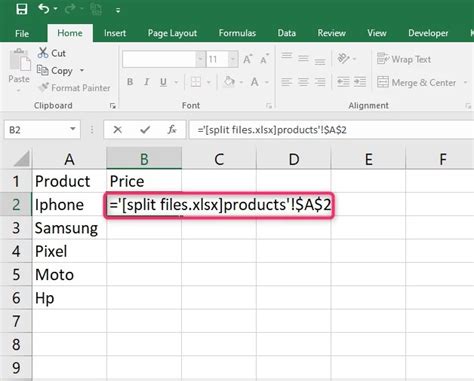Select the Format Painter brush
Viewport: 474px width, 381px height.
click(43, 87)
